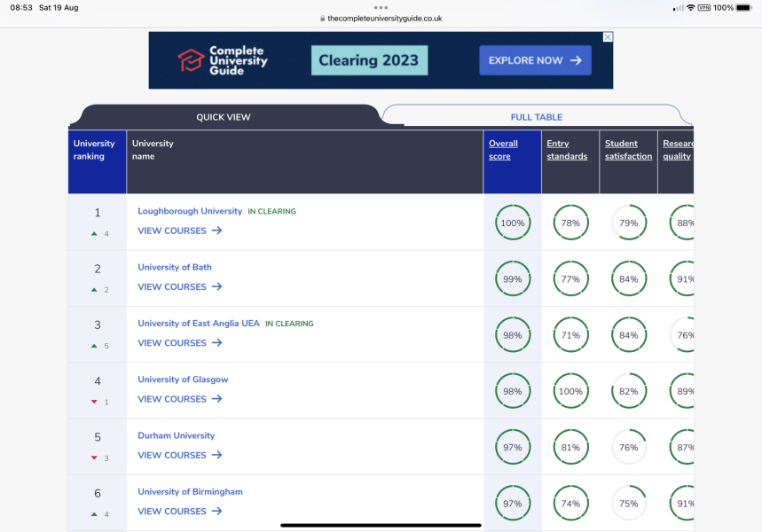Click VIEW COURSES for University of Bath

tap(180, 286)
